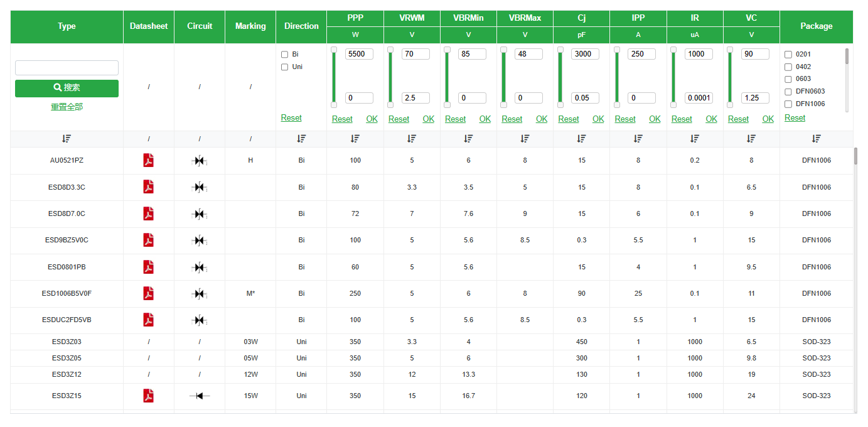Open the ESD3Z15 datasheet PDF icon
The height and width of the screenshot is (427, 868).
(x=148, y=396)
